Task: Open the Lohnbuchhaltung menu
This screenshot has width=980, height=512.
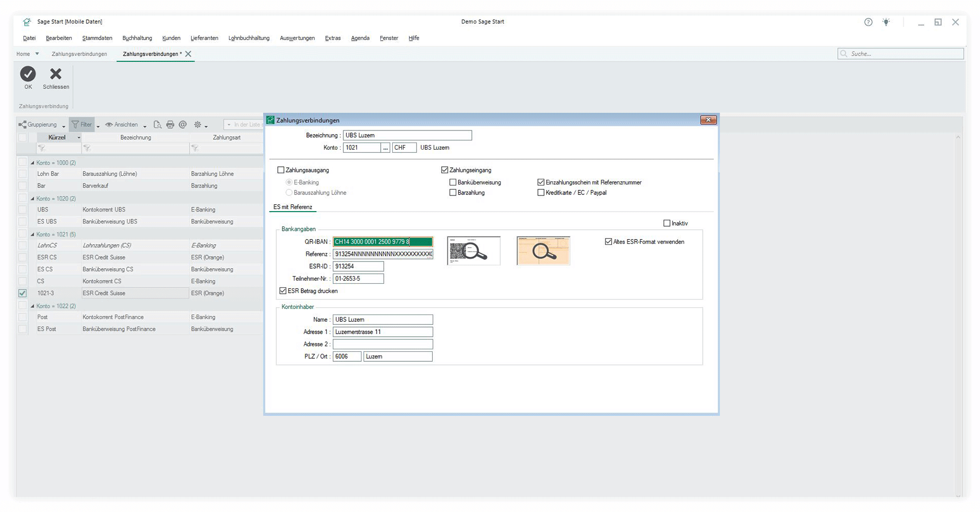Action: [249, 38]
